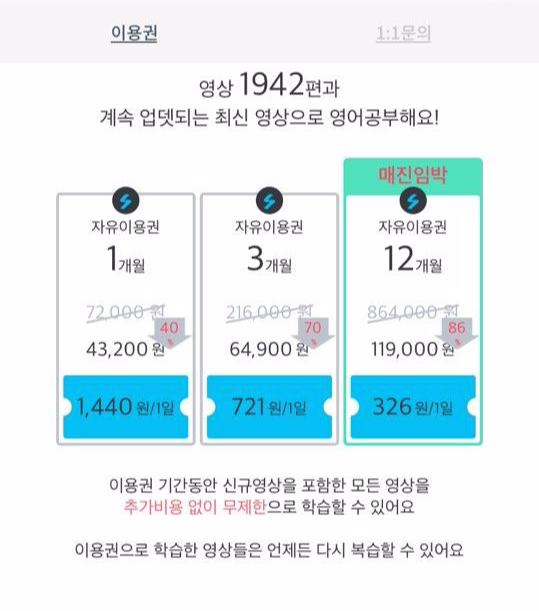Choose the 1개월 자유이용권 card title
This screenshot has width=539, height=611.
tap(125, 226)
